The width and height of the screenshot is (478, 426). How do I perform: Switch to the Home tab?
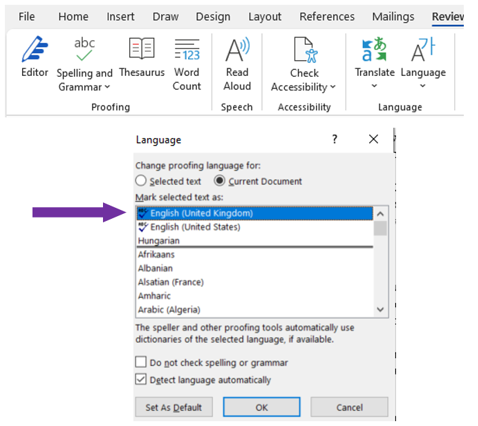click(73, 16)
